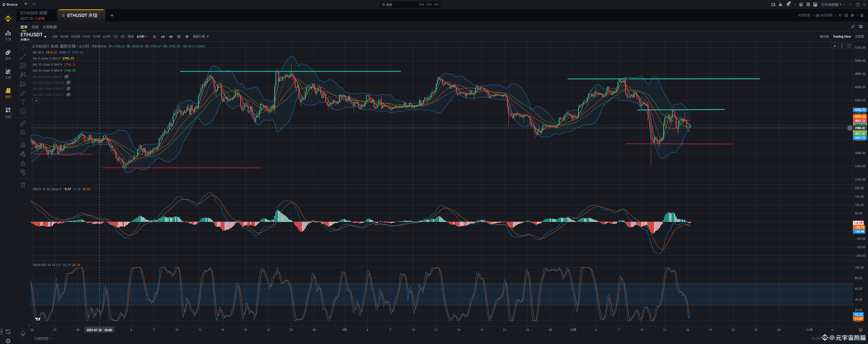Switch chart to 基本版 view
The height and width of the screenshot is (344, 868).
(824, 36)
